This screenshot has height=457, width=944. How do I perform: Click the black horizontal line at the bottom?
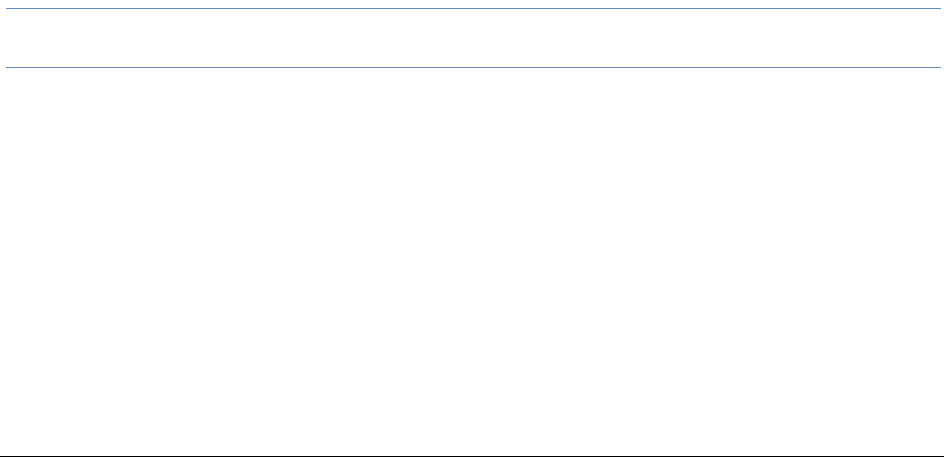(x=472, y=453)
